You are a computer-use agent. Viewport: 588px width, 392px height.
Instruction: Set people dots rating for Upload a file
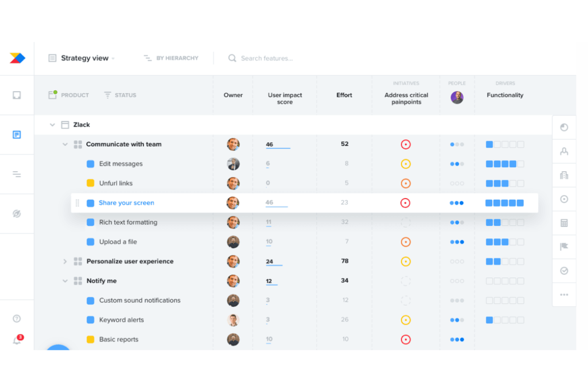[457, 242]
